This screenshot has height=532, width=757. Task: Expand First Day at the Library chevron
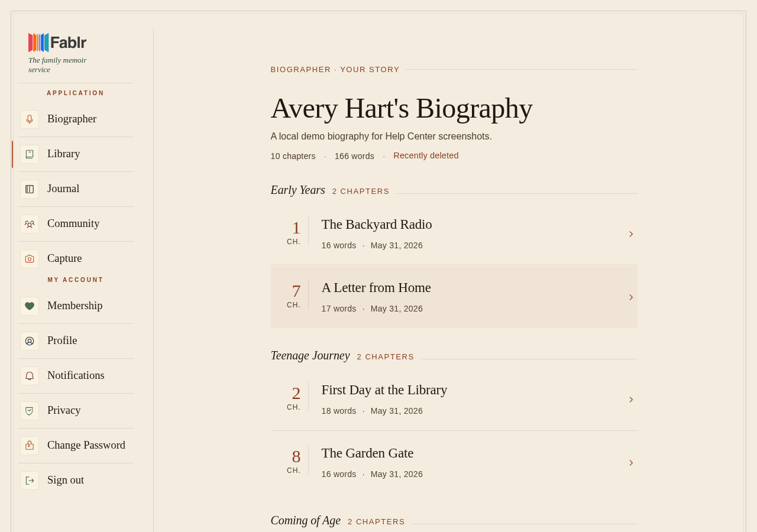pyautogui.click(x=631, y=400)
